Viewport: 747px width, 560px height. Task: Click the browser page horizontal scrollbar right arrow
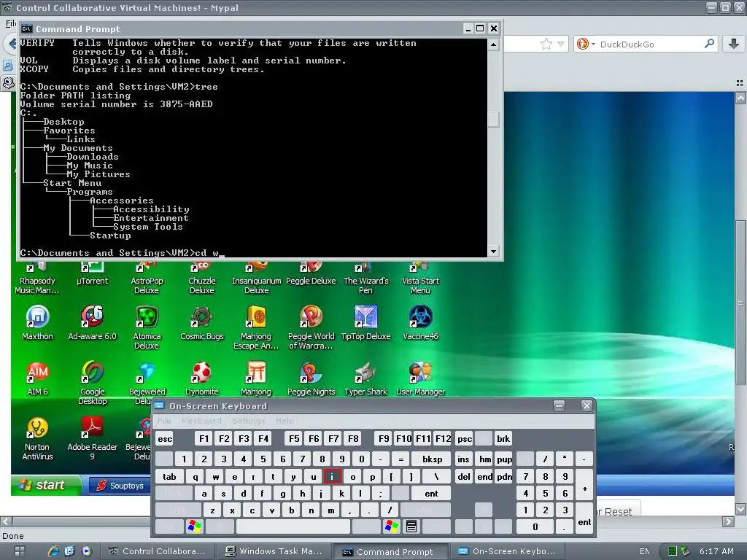[728, 522]
